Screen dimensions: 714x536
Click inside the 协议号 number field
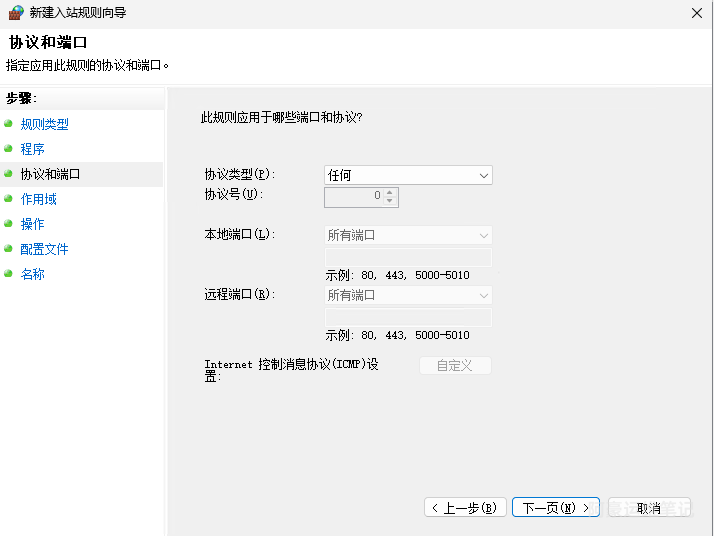353,196
